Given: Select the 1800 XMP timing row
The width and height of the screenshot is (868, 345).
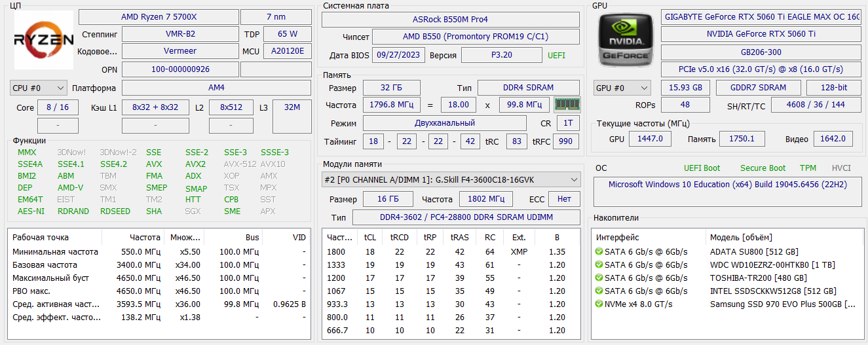Looking at the screenshot, I should (451, 251).
